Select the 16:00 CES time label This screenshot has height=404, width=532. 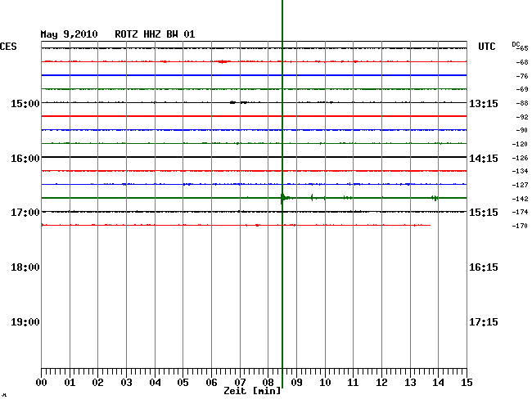pyautogui.click(x=25, y=159)
